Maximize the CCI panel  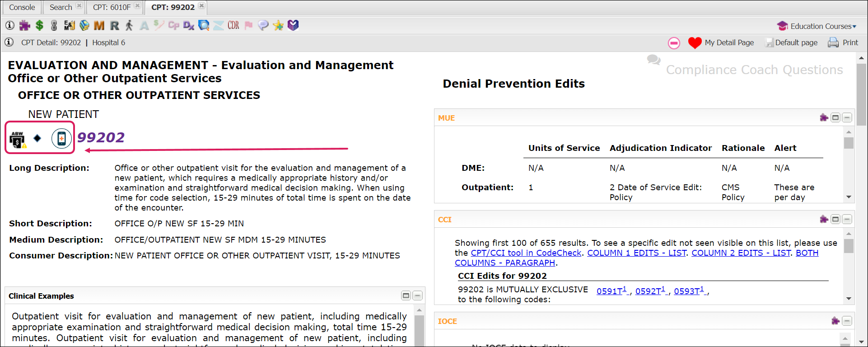pos(835,220)
